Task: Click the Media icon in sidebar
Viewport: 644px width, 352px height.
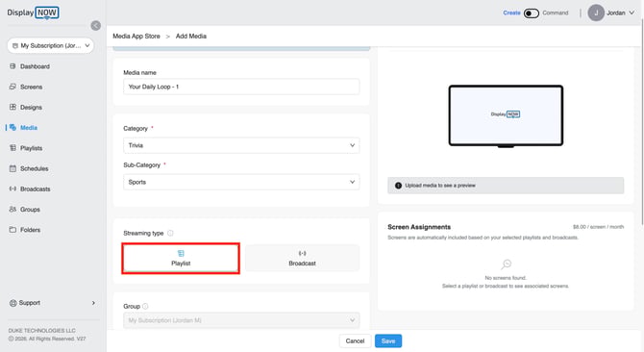Action: pos(12,127)
